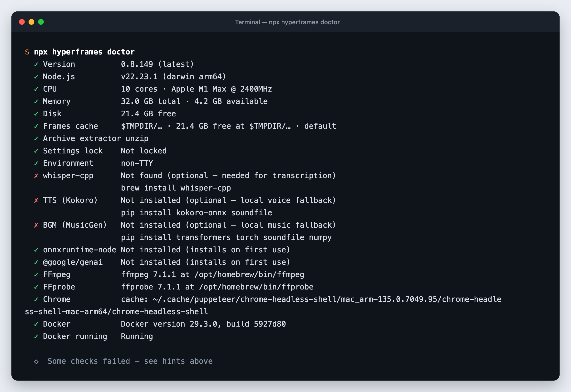Click the green checkmark beside @google/genai

[x=36, y=262]
